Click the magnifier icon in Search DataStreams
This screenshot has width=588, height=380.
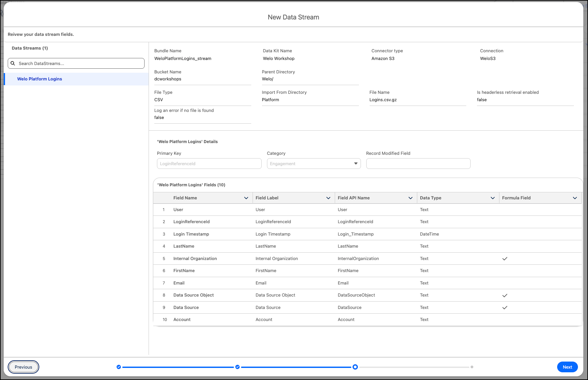[13, 63]
